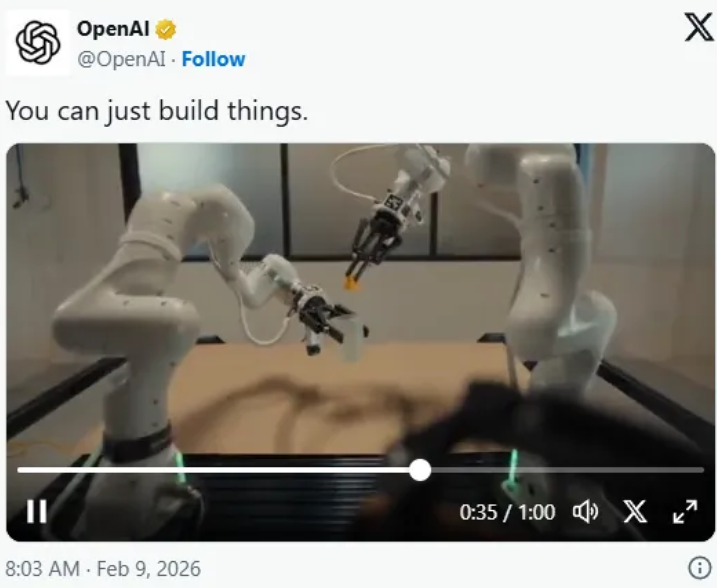
Task: Open the @OpenAI handle link
Action: (121, 59)
